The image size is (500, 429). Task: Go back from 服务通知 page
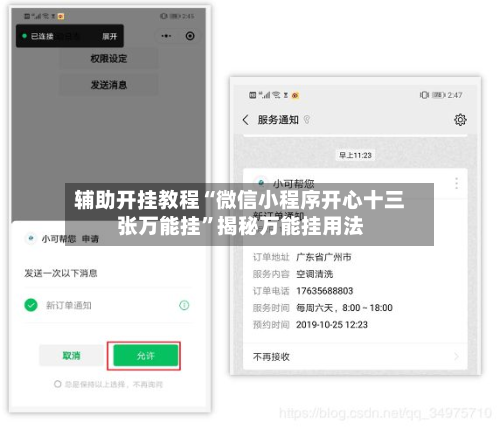point(246,120)
